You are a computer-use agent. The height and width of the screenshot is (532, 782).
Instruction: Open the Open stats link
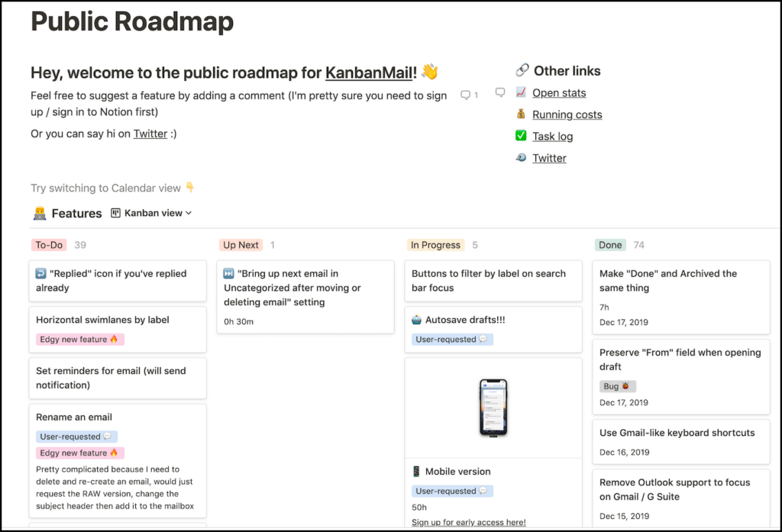point(559,93)
